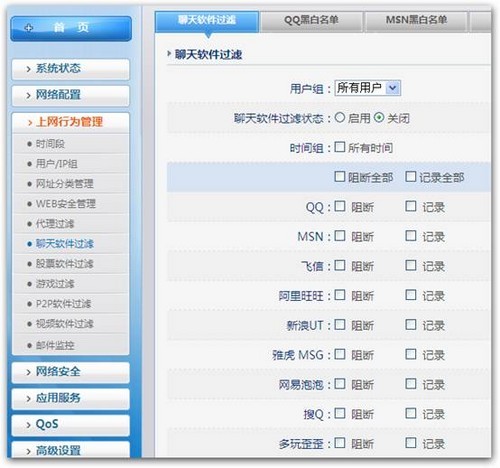Select the 关闭 radio button

point(379,117)
